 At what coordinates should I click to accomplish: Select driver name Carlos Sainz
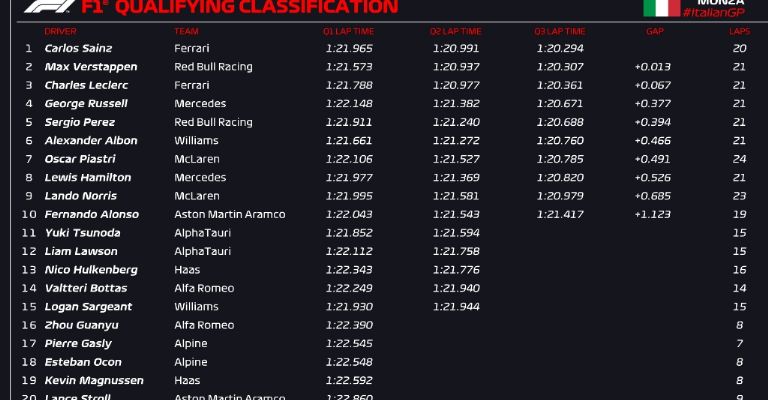(78, 48)
